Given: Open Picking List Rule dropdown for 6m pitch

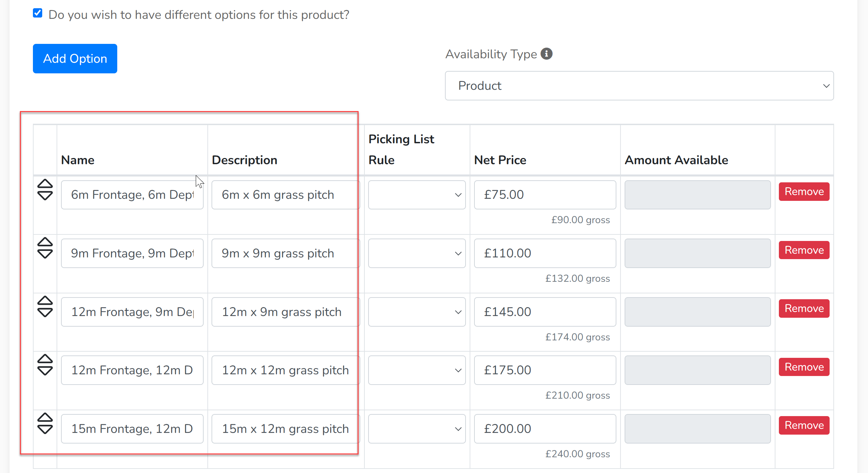Looking at the screenshot, I should point(417,195).
